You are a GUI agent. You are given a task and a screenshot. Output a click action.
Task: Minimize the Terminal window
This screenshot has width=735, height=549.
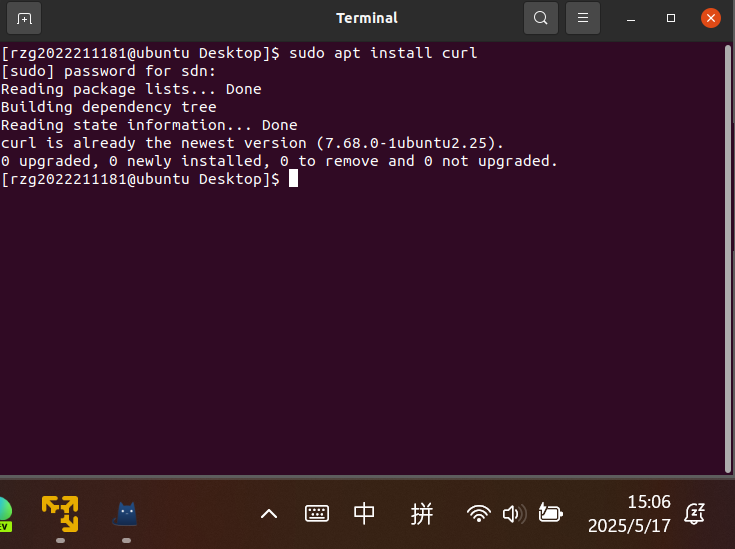[632, 18]
